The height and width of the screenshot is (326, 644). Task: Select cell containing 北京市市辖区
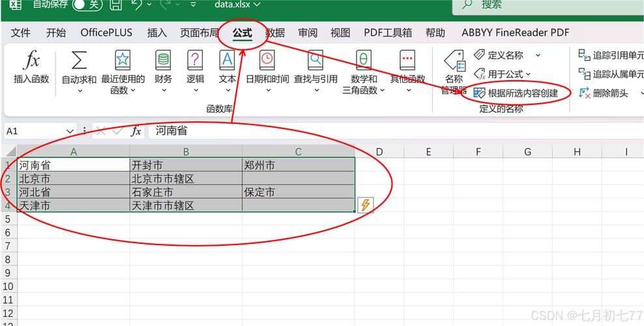click(x=186, y=179)
